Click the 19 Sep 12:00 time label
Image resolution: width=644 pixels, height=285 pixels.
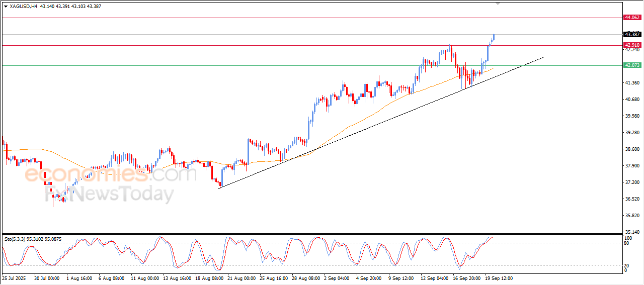pyautogui.click(x=499, y=277)
